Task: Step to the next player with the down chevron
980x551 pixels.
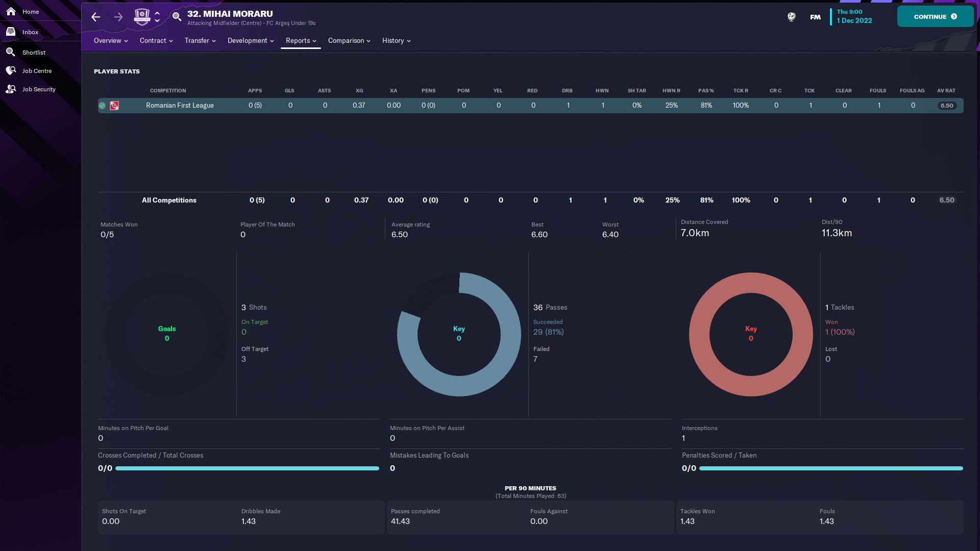Action: click(157, 21)
